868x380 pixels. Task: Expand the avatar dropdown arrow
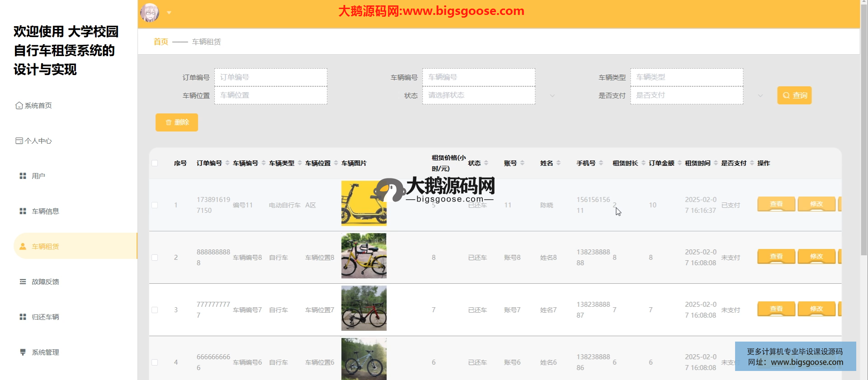tap(169, 13)
